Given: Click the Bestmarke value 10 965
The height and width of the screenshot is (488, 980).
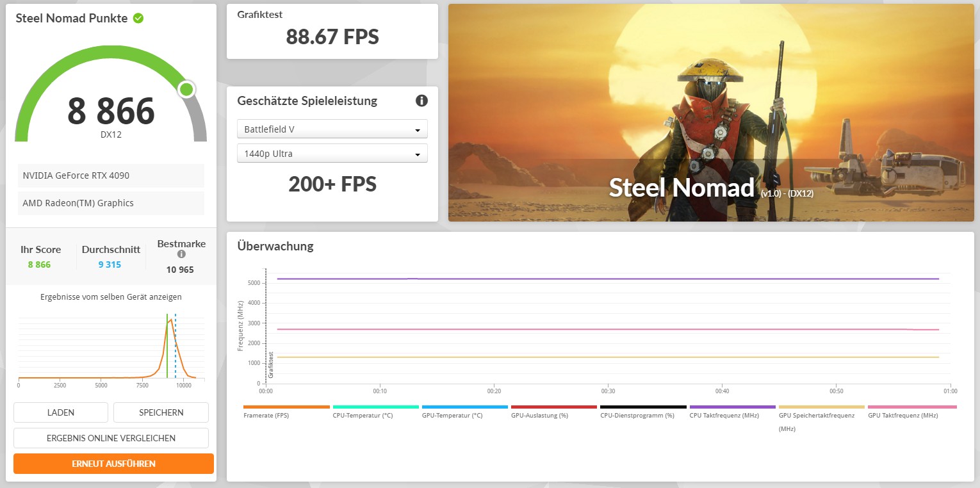Looking at the screenshot, I should pyautogui.click(x=180, y=270).
